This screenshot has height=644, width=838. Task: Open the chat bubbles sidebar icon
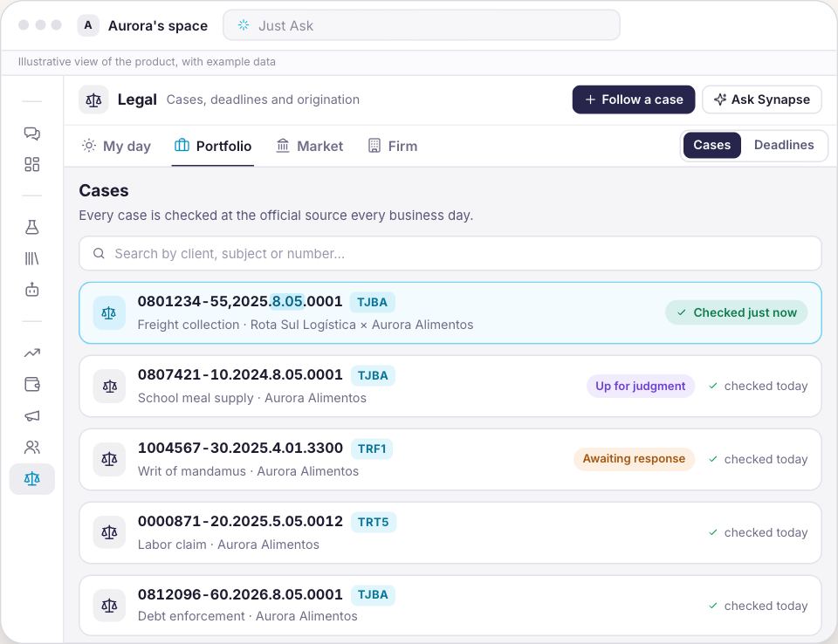tap(32, 134)
